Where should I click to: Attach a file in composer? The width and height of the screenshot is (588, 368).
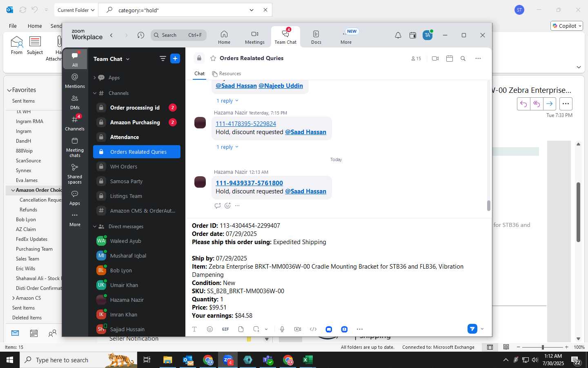tap(241, 329)
